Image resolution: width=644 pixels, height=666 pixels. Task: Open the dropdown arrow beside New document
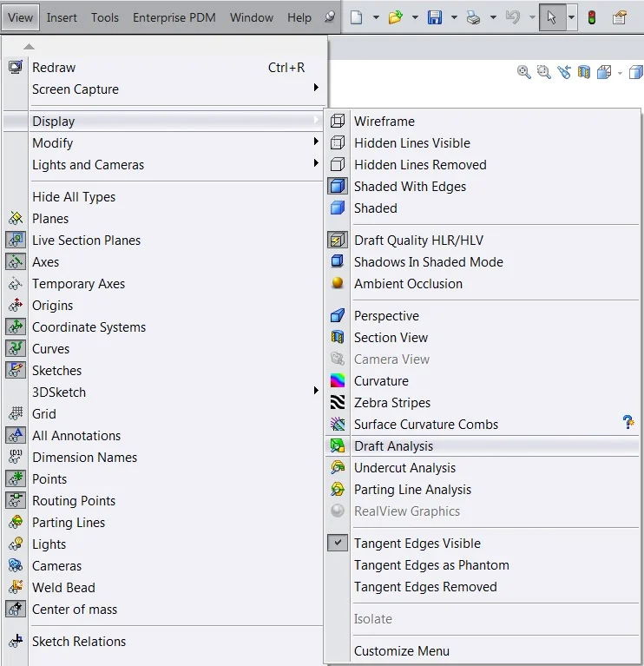click(376, 17)
